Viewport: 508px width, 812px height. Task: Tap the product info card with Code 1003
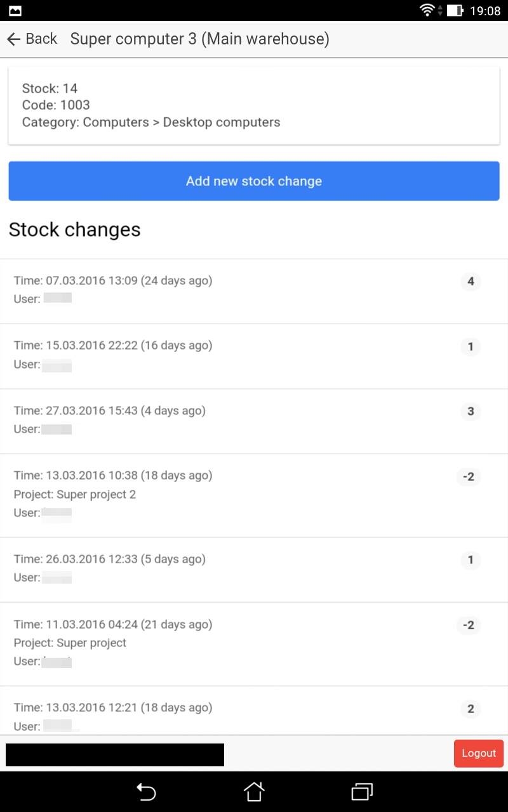(x=254, y=105)
